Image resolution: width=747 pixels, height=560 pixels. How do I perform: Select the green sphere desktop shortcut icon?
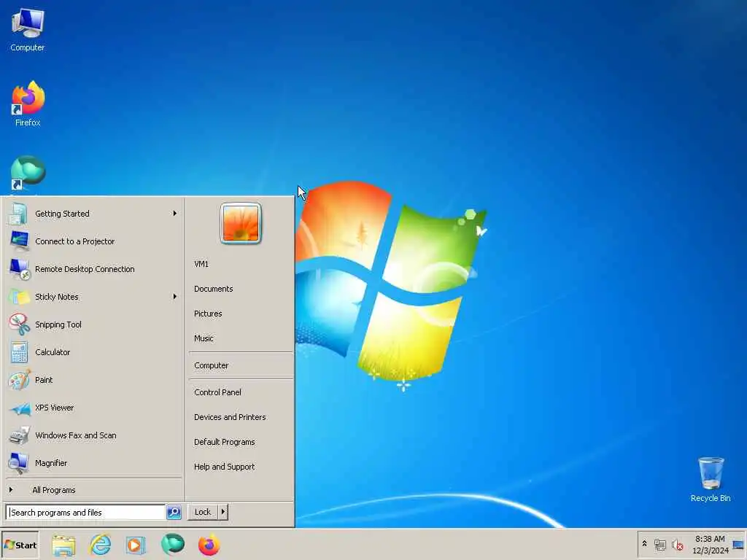point(28,172)
